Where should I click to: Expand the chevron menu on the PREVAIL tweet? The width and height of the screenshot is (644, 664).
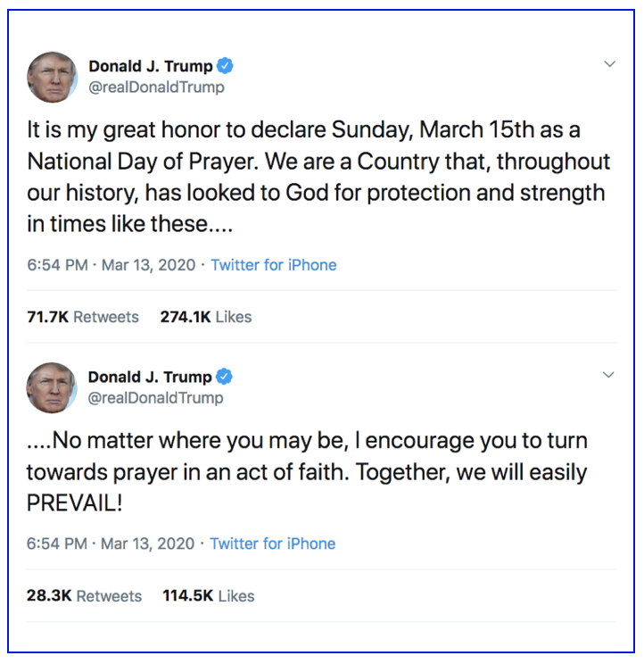(x=608, y=375)
